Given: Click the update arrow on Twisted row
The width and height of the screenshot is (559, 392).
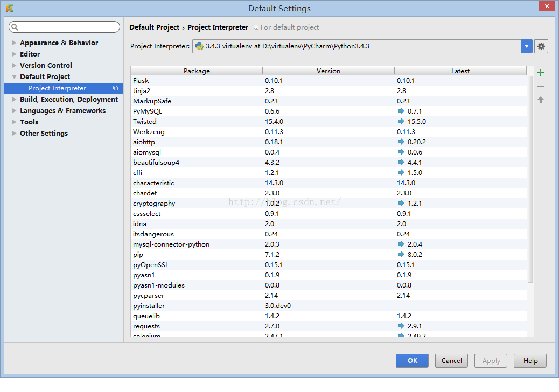Looking at the screenshot, I should pyautogui.click(x=401, y=122).
